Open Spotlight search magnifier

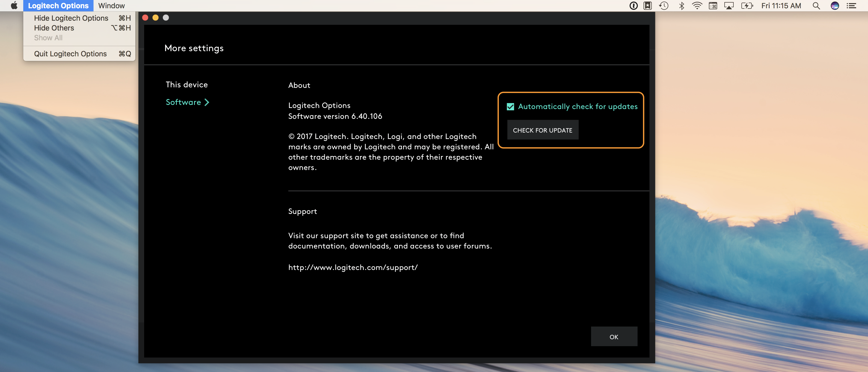[x=816, y=6]
